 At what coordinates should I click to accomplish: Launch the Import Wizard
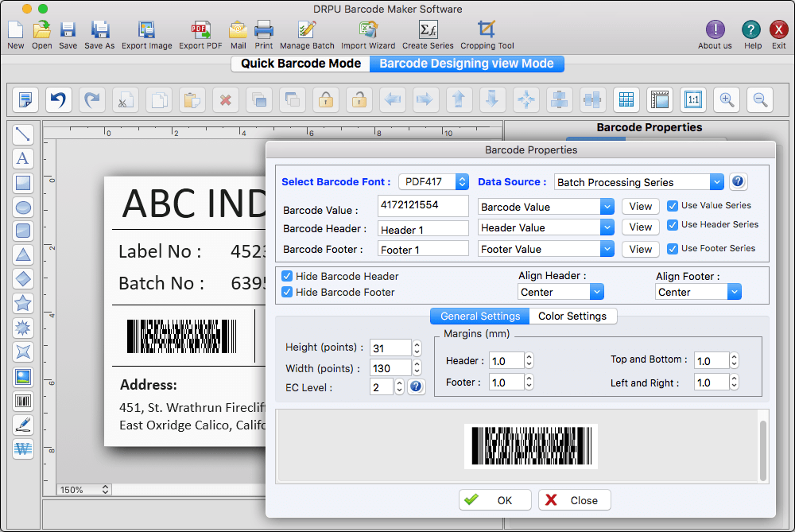pyautogui.click(x=368, y=30)
